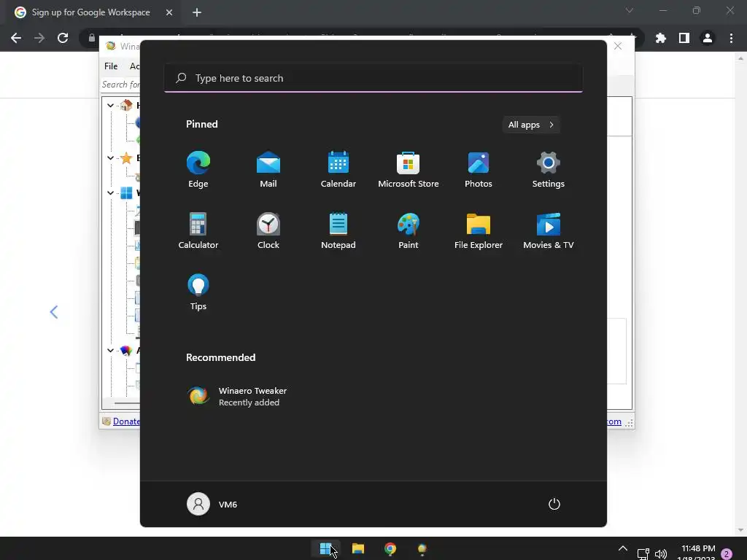
Task: Collapse the bottom colorful tree node
Action: [111, 350]
